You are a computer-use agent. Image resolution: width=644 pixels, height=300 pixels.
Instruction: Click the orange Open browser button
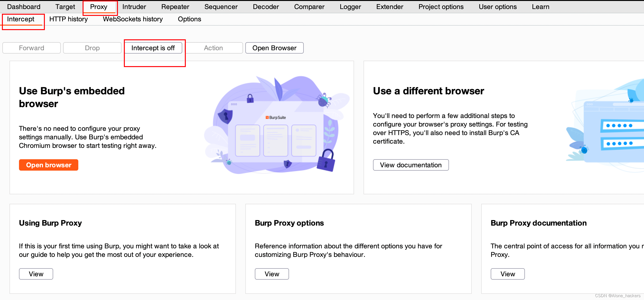[x=48, y=165]
